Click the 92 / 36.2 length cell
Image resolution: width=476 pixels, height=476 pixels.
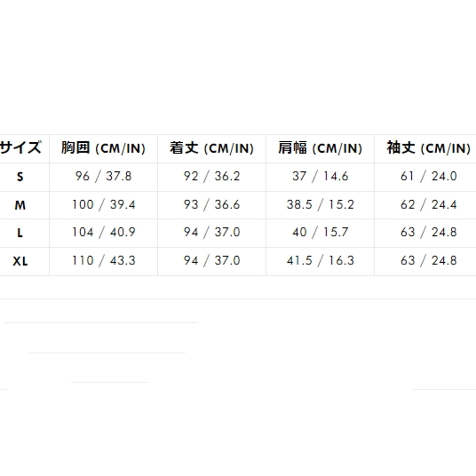[x=212, y=176]
